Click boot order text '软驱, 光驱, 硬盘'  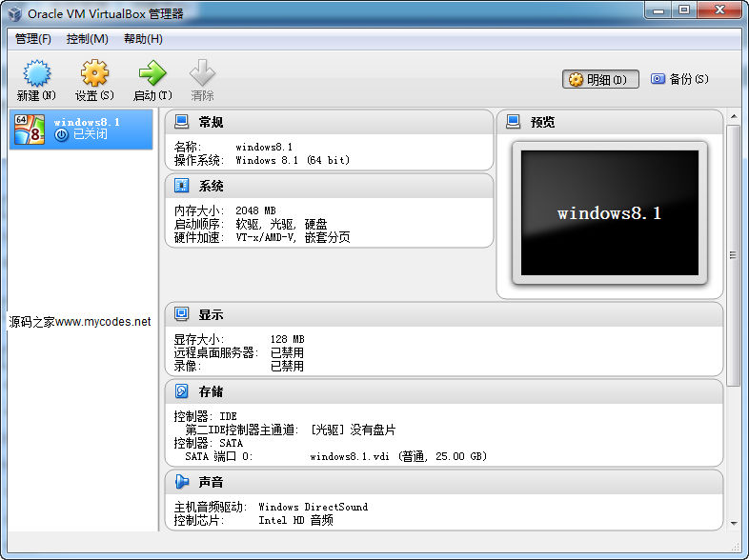tap(281, 224)
